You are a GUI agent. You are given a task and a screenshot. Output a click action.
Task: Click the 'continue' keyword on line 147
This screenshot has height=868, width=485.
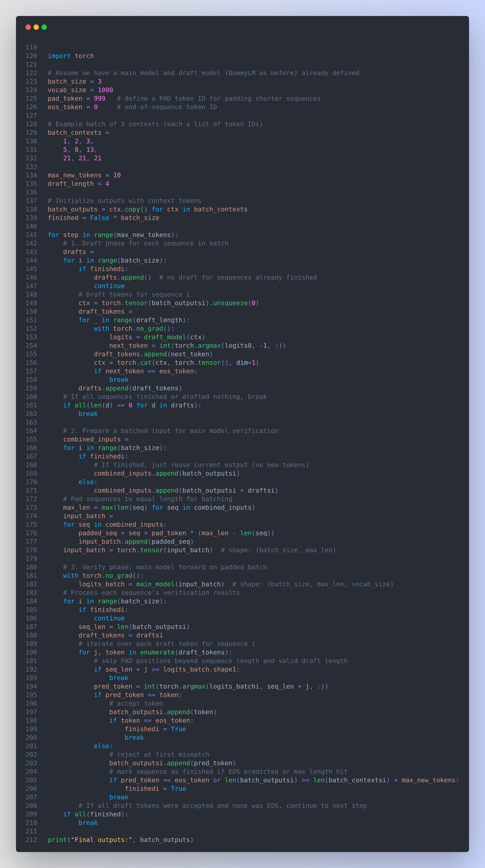click(x=109, y=286)
